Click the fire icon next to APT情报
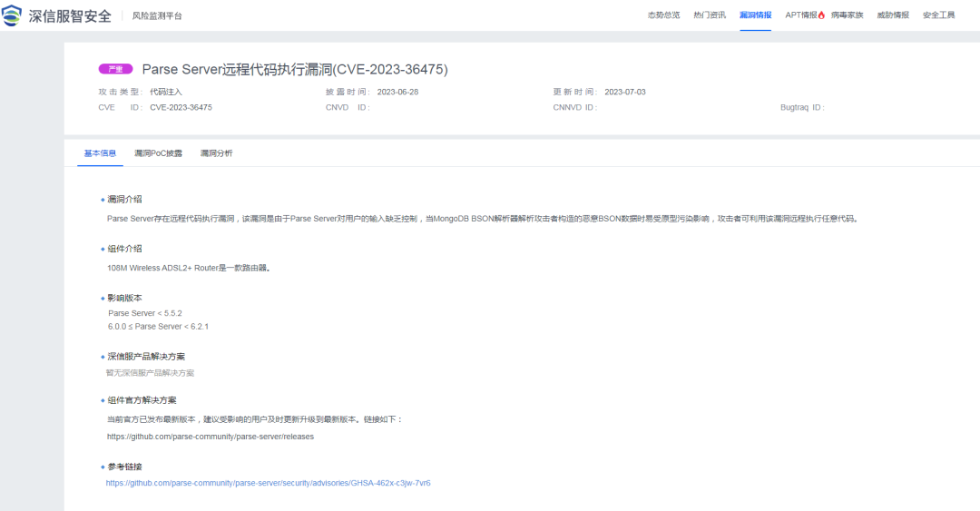Image resolution: width=980 pixels, height=511 pixels. (x=821, y=15)
